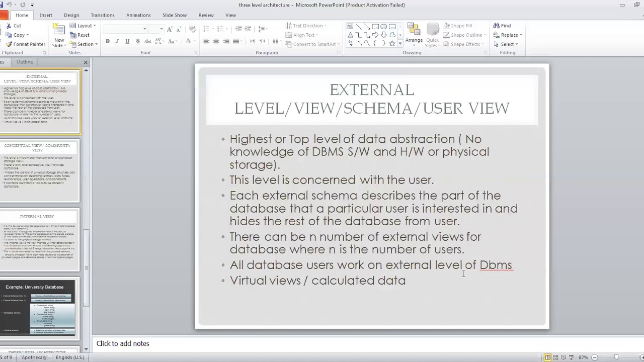
Task: Increase font size with Grow Font icon
Action: 170,29
